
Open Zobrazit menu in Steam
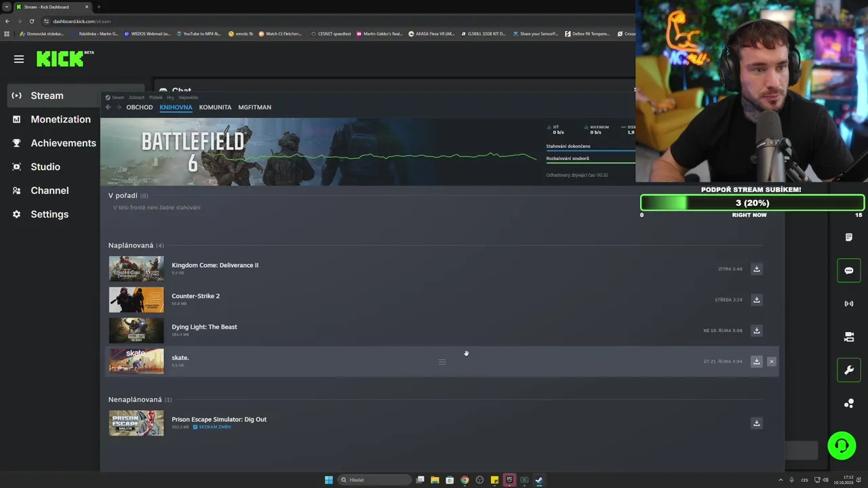tap(136, 98)
